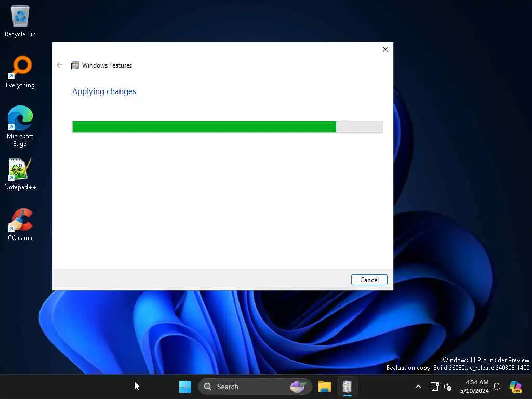532x399 pixels.
Task: Click the search highlight bowl icon
Action: (298, 387)
